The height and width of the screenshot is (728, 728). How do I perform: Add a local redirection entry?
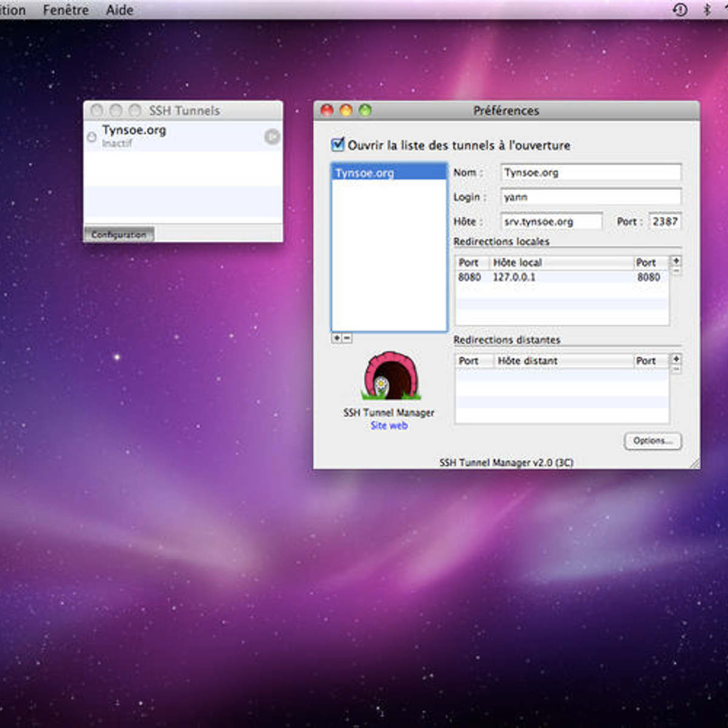(676, 261)
